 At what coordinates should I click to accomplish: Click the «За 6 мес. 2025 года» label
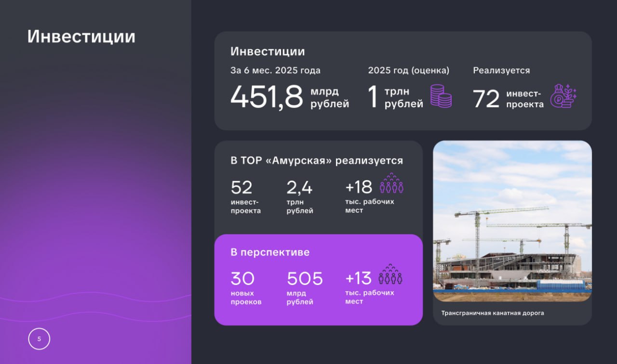[x=275, y=70]
